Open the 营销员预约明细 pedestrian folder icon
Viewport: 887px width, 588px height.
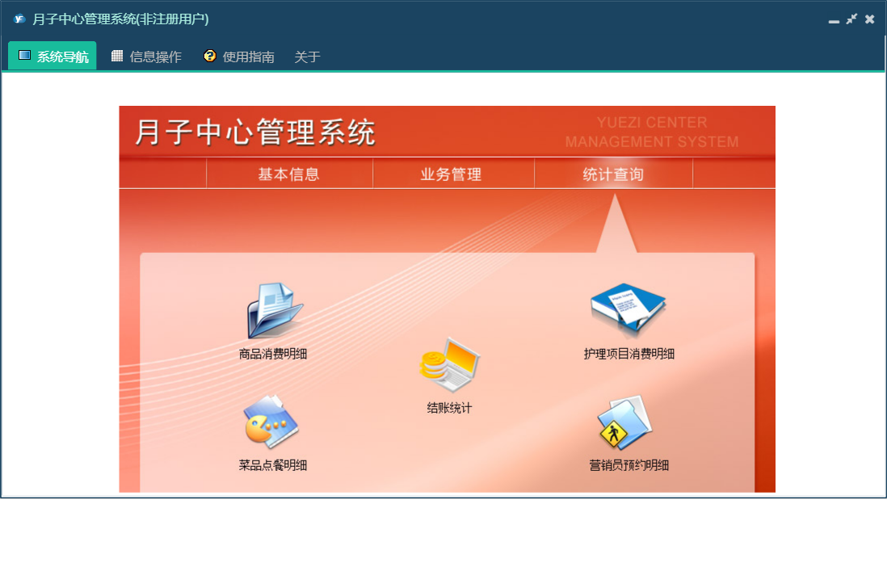(x=625, y=422)
